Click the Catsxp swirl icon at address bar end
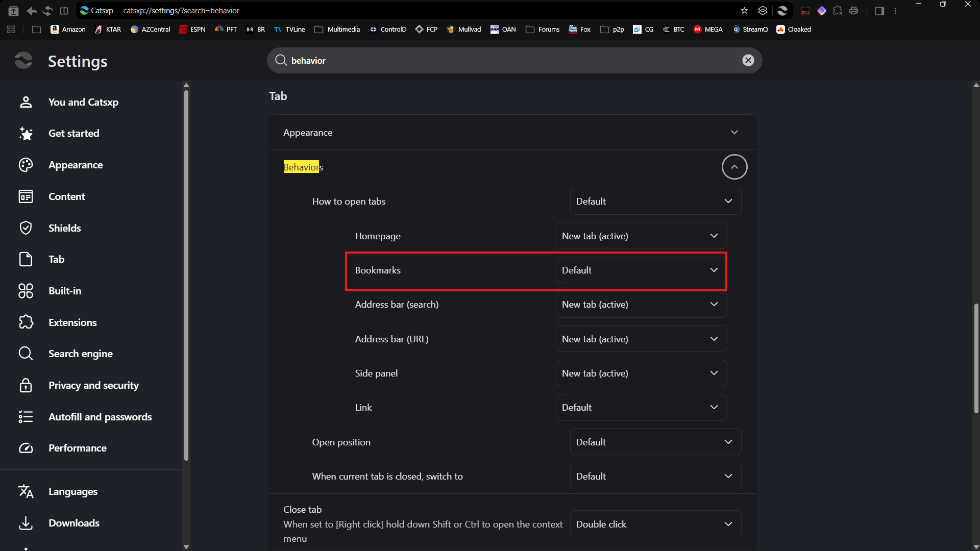 coord(782,11)
